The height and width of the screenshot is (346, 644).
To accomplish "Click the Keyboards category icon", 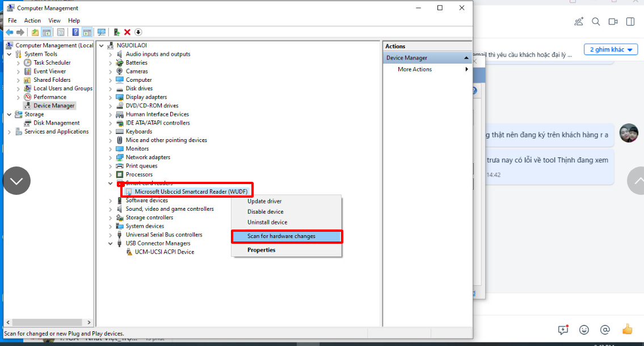I will pos(120,132).
